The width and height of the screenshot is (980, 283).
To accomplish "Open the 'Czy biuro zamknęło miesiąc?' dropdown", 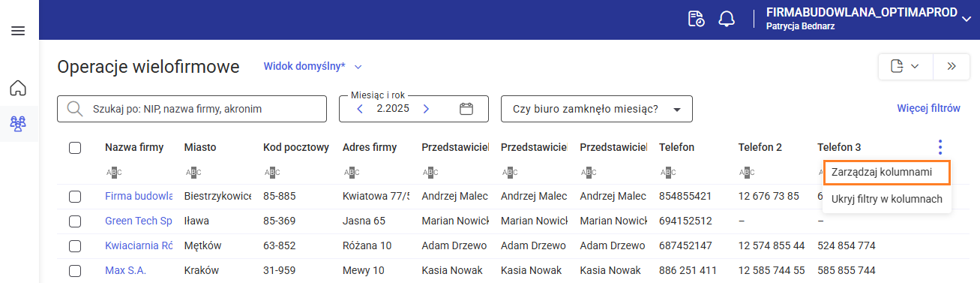I will point(597,109).
